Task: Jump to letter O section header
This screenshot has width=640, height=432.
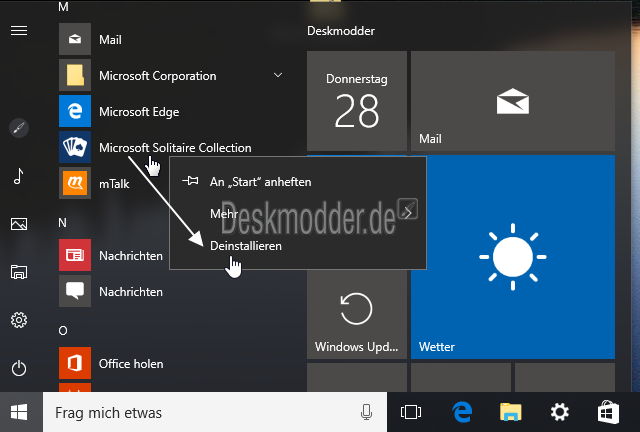Action: [x=63, y=330]
